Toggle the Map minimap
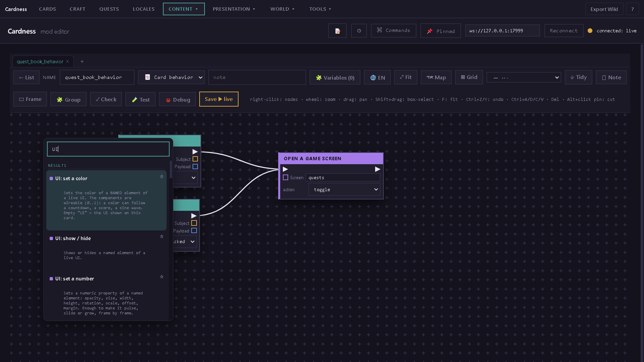This screenshot has height=362, width=644. point(436,77)
